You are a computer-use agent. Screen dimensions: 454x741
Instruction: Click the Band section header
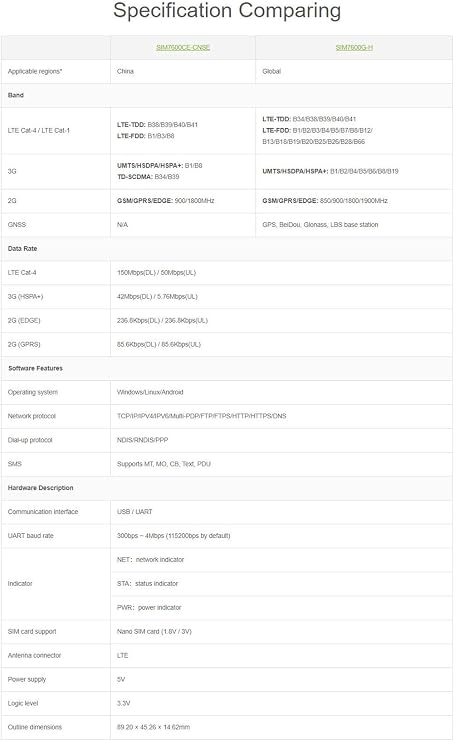pos(16,95)
